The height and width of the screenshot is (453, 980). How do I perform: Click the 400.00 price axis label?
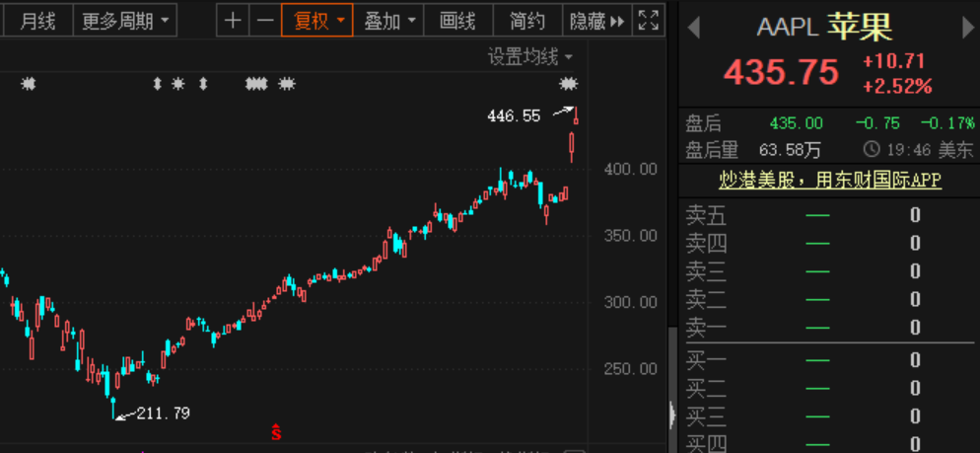click(631, 169)
